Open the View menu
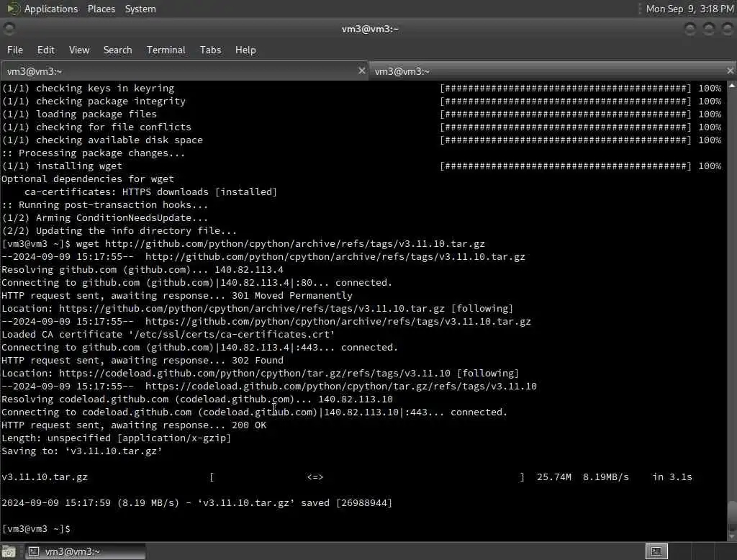This screenshot has width=737, height=560. click(x=79, y=50)
